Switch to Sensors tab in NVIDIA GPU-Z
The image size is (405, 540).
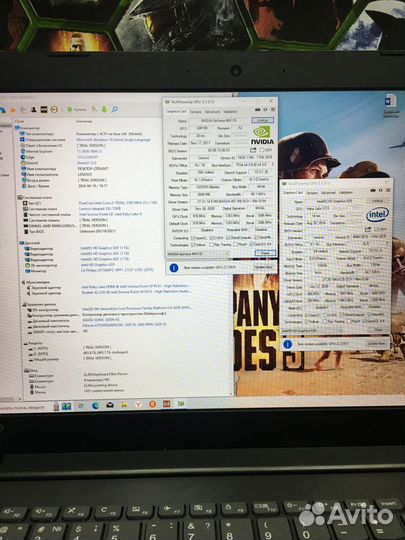pos(196,112)
